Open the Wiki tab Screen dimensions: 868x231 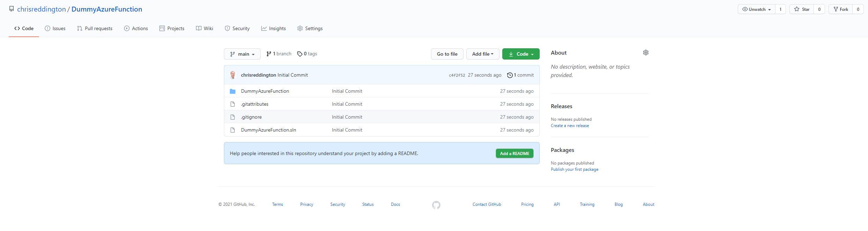pos(204,28)
